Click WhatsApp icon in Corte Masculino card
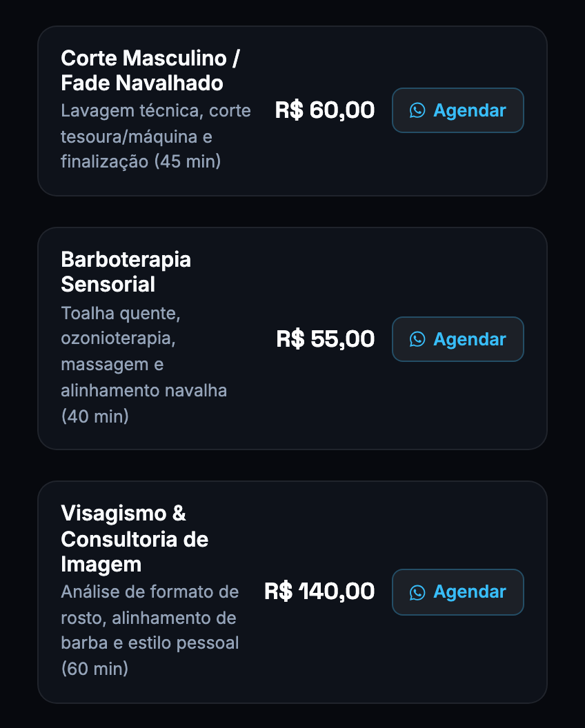 (x=417, y=110)
